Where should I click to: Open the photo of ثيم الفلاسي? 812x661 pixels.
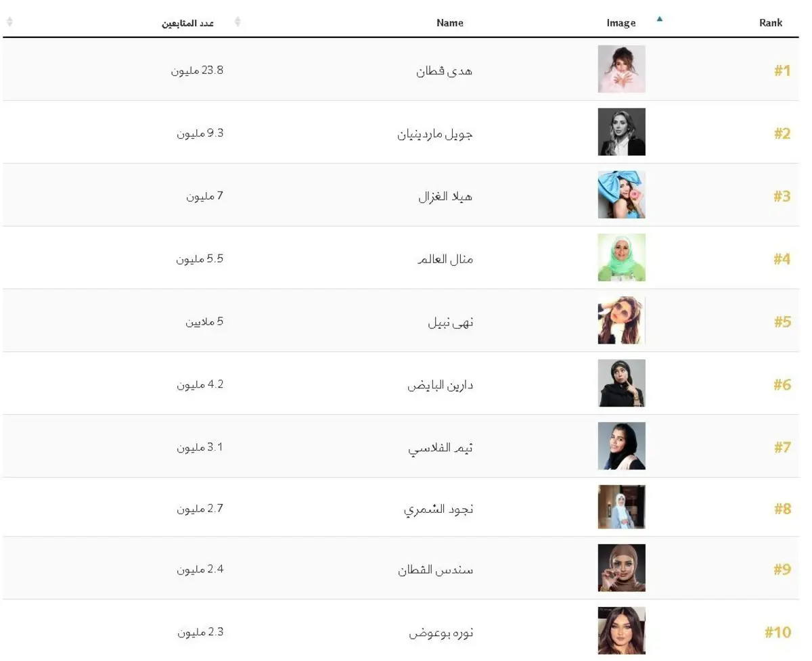click(621, 446)
